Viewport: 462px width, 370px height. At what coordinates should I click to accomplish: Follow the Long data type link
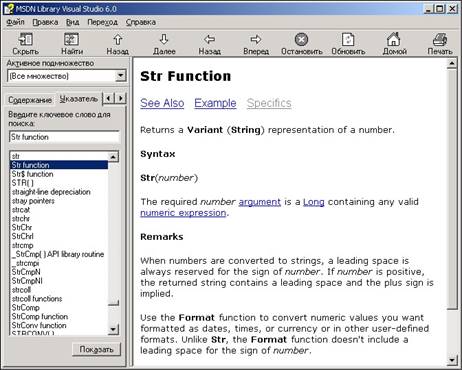pos(314,202)
